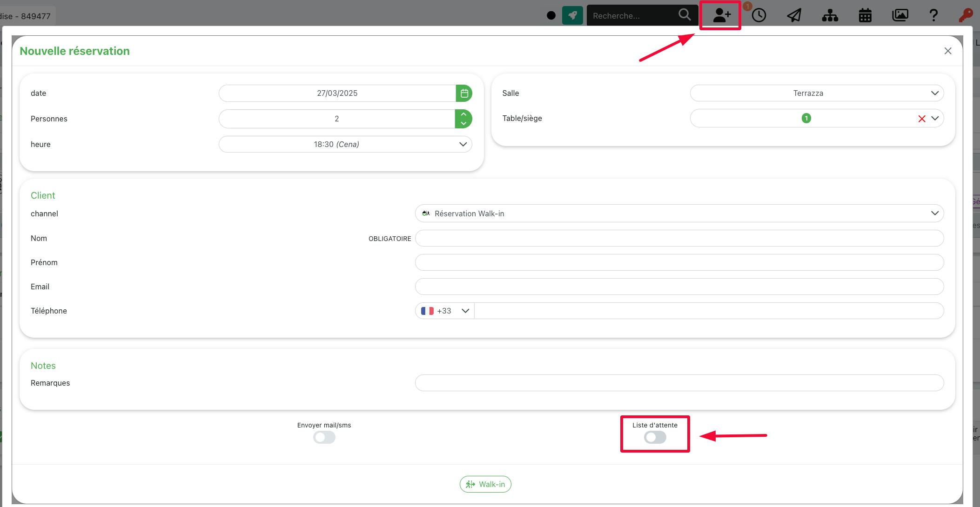Open help via the question mark icon
980x507 pixels.
click(933, 15)
